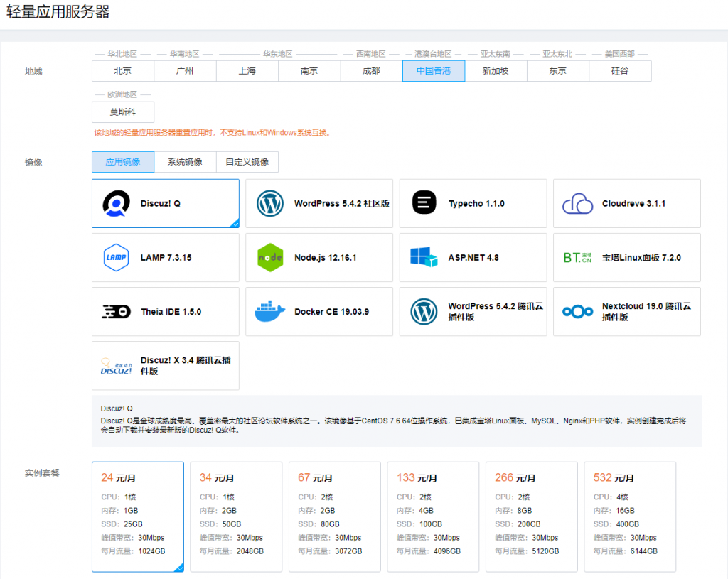This screenshot has width=728, height=579.
Task: Select the 硅谷 region option
Action: pyautogui.click(x=620, y=71)
